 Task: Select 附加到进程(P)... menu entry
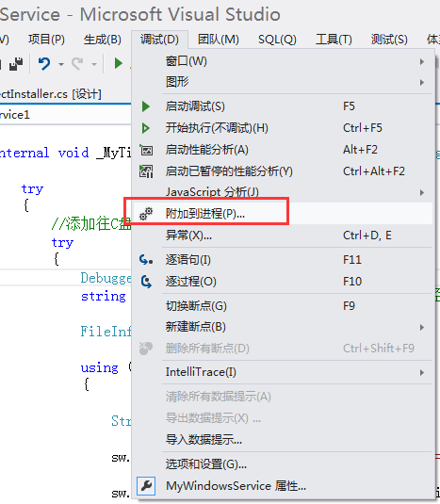(283, 214)
